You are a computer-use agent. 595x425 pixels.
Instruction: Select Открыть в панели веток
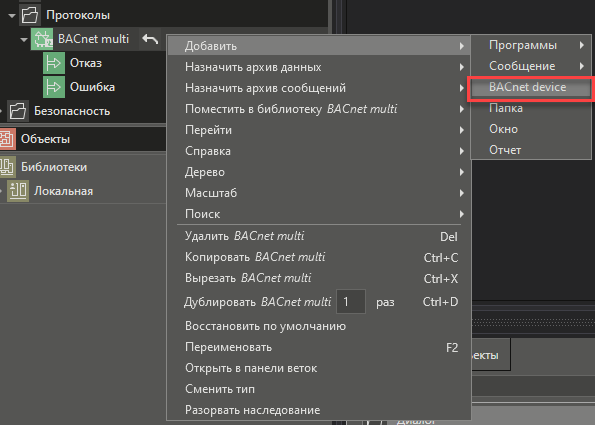pyautogui.click(x=319, y=368)
